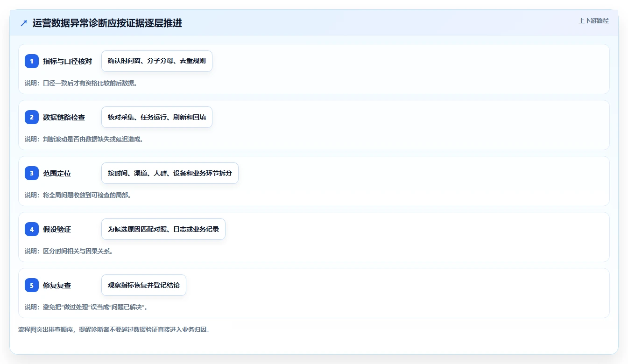Click the 假设验证 step title

point(57,229)
